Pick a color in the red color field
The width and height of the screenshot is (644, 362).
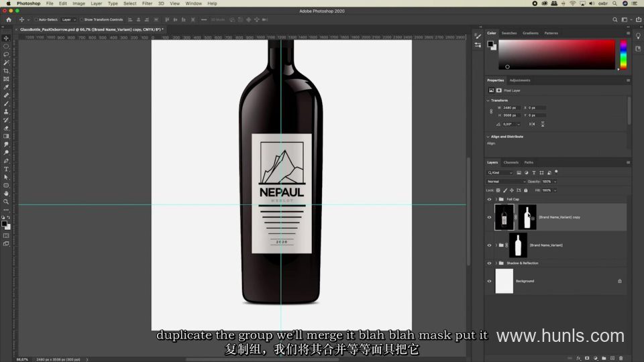point(557,54)
